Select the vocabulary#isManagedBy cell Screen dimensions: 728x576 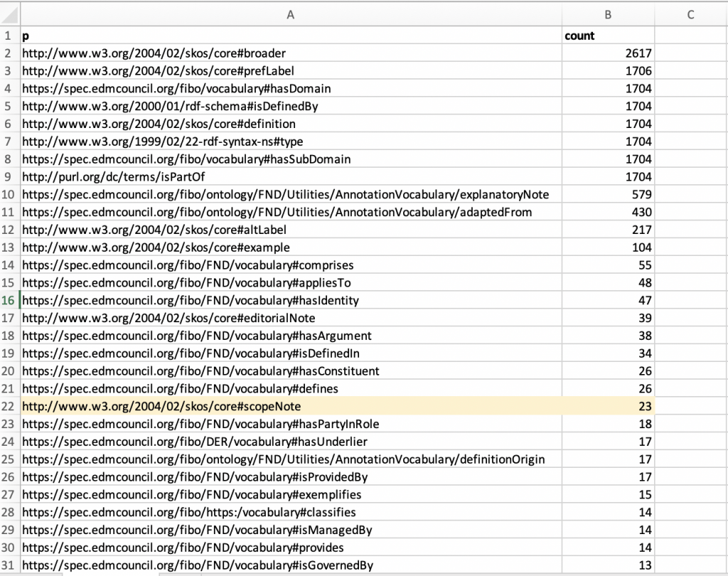[291, 530]
